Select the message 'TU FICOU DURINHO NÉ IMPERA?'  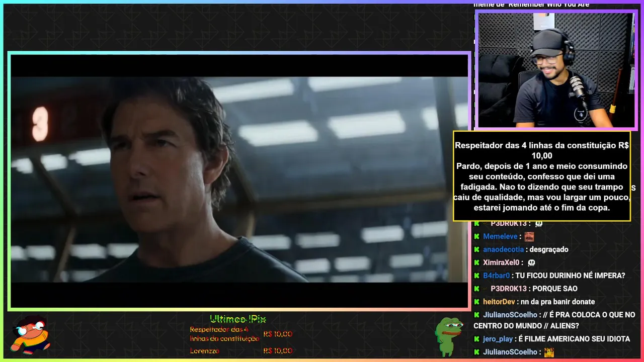(571, 276)
